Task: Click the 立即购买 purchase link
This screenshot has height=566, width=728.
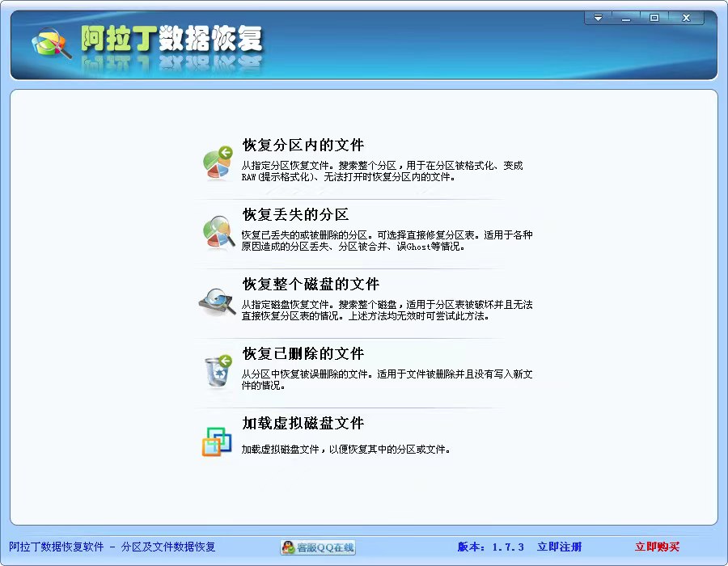Action: 657,547
